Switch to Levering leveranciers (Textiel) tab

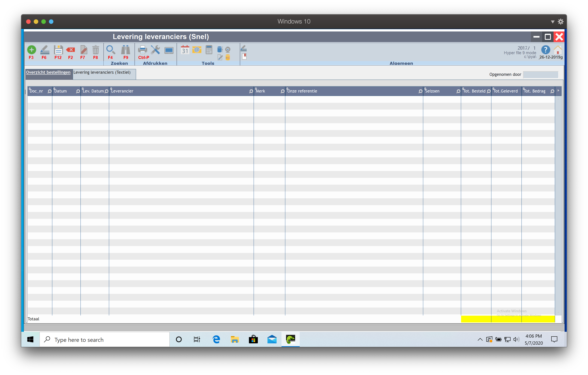coord(102,73)
